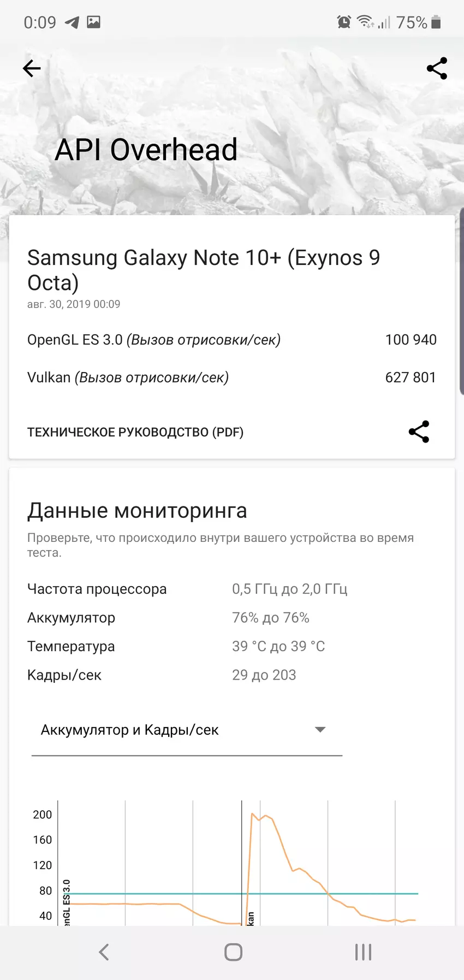Tap the Telegram notification icon
This screenshot has height=980, width=464.
pyautogui.click(x=72, y=22)
